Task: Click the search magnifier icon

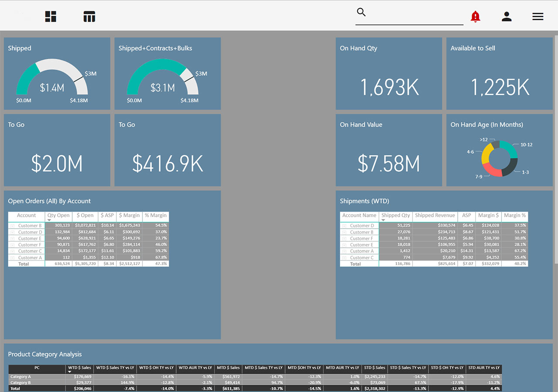Action: 361,12
